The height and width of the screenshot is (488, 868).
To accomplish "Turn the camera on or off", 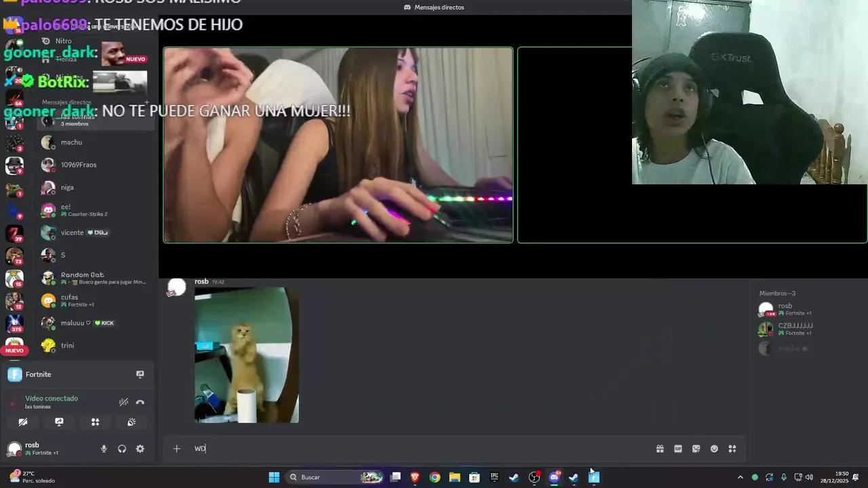I will pos(23,422).
